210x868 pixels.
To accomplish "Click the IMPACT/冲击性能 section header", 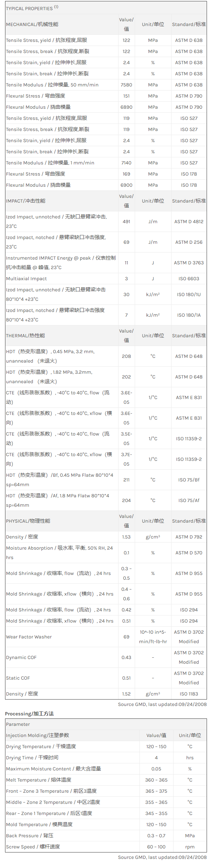I will [x=26, y=201].
